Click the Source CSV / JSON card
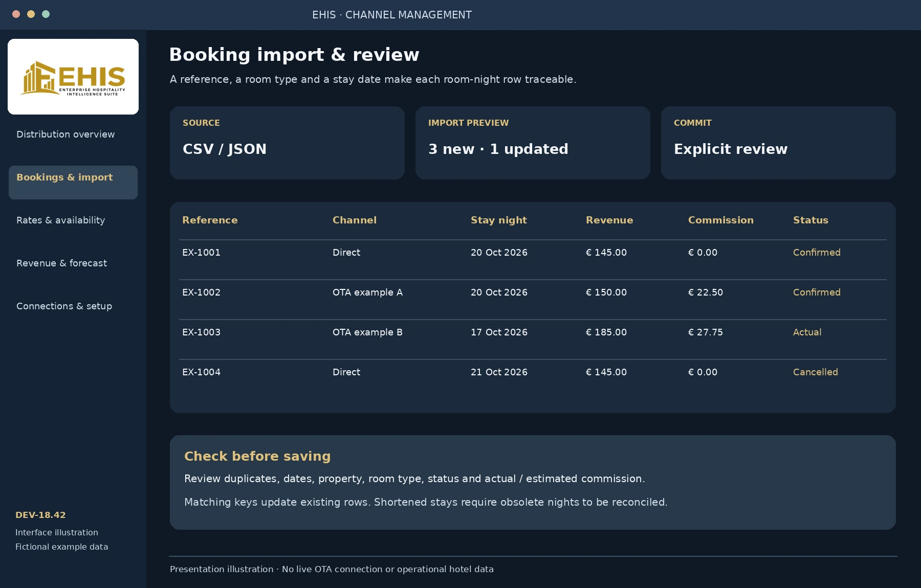 [287, 143]
